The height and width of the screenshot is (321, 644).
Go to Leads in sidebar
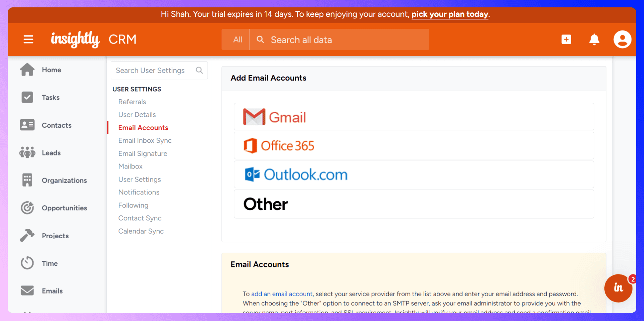(51, 153)
